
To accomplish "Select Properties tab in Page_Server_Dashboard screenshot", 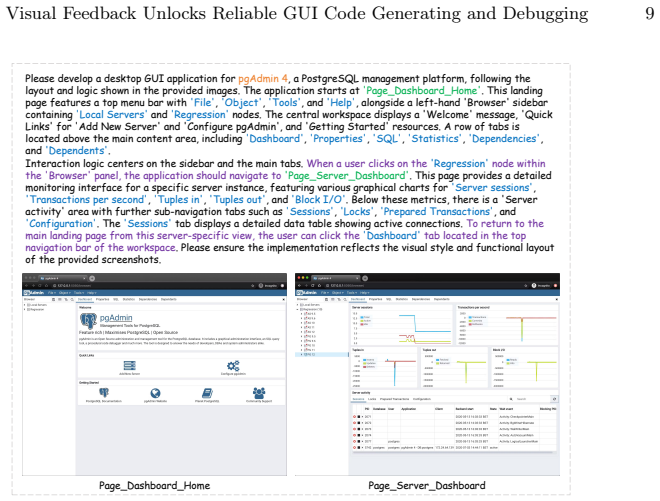I will click(375, 299).
